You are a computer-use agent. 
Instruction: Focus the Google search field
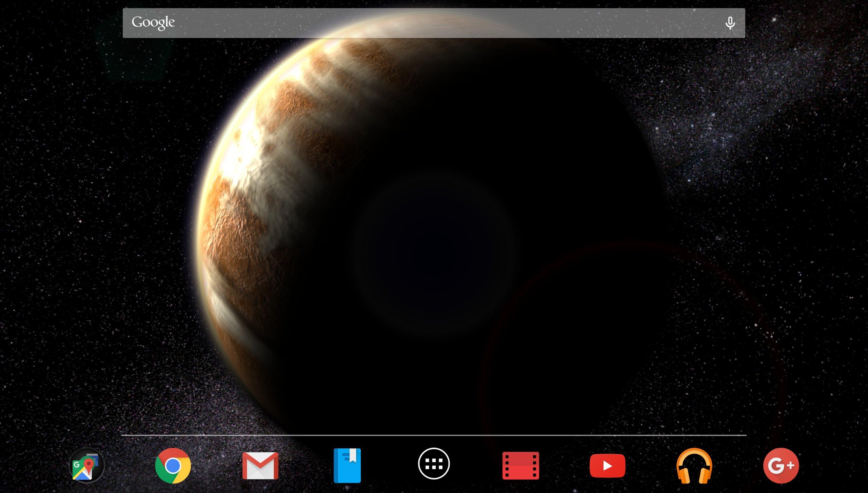point(434,23)
